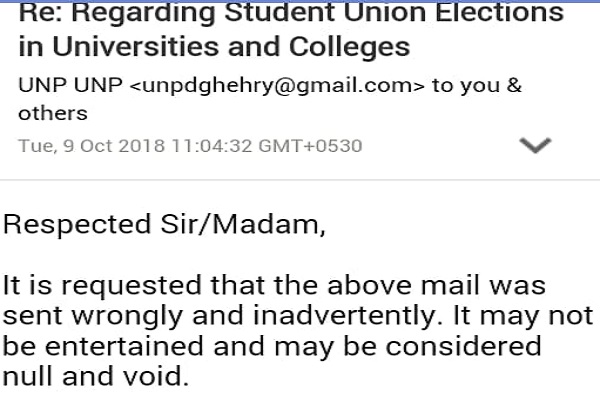
Task: Click the date 'Tue, 9 Oct 2018'
Action: point(91,146)
